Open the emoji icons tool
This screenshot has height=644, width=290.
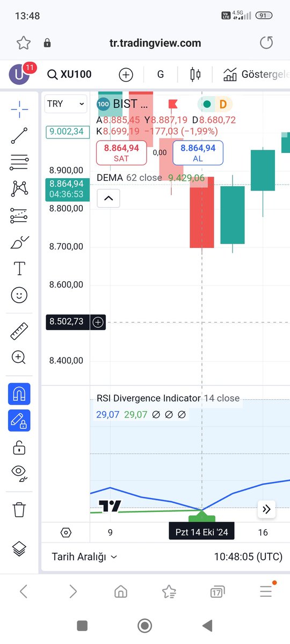pyautogui.click(x=19, y=295)
